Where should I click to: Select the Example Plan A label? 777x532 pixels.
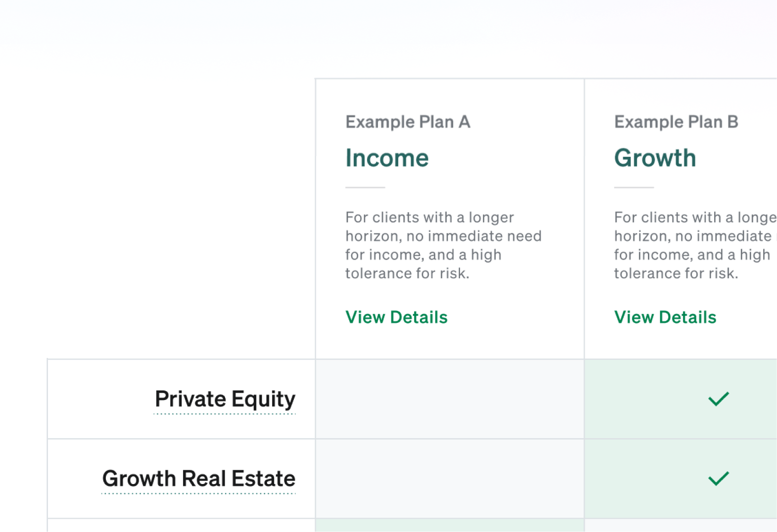[408, 122]
